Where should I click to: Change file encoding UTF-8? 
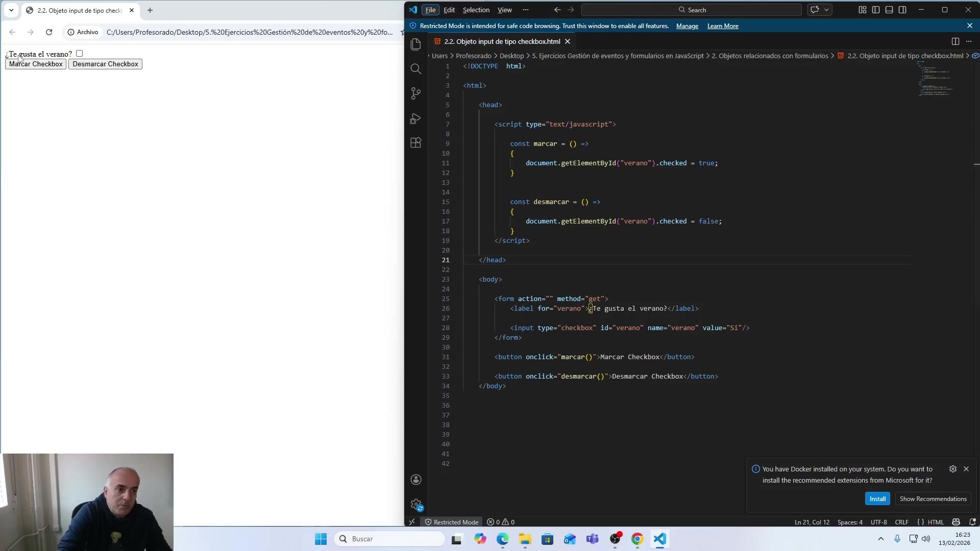pyautogui.click(x=879, y=522)
